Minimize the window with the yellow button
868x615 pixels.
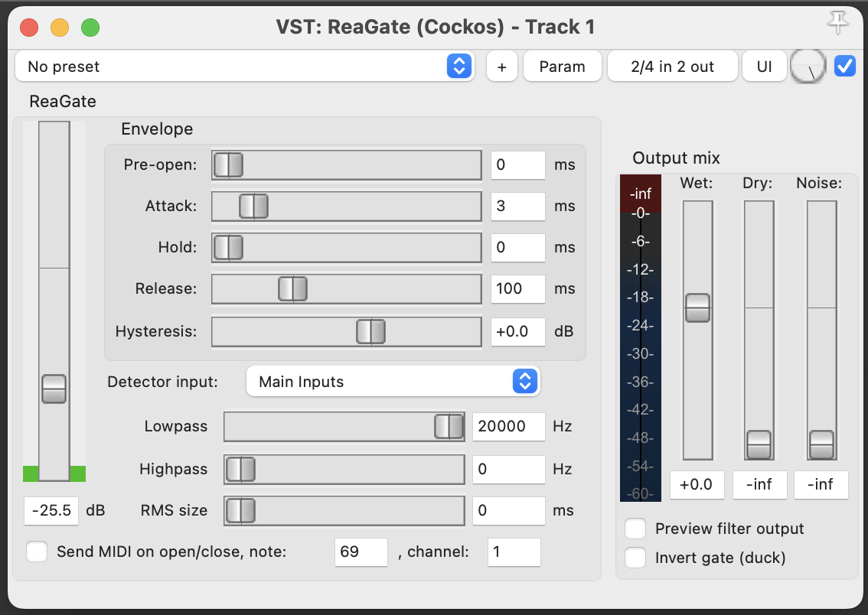[60, 27]
